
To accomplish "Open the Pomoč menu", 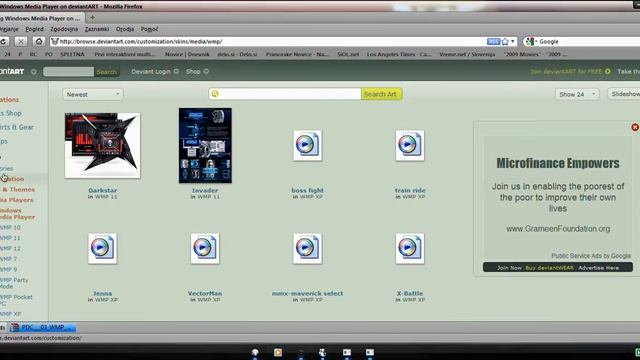I will pyautogui.click(x=149, y=29).
